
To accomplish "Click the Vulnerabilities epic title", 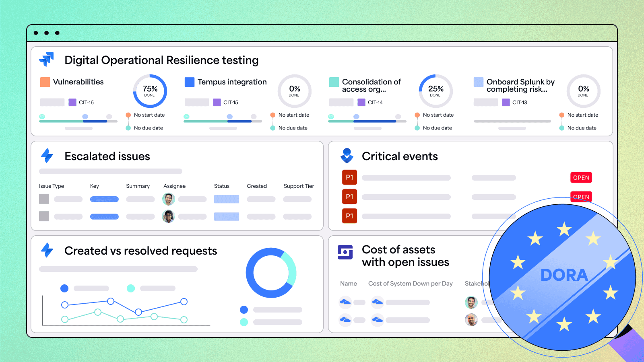I will pos(78,82).
